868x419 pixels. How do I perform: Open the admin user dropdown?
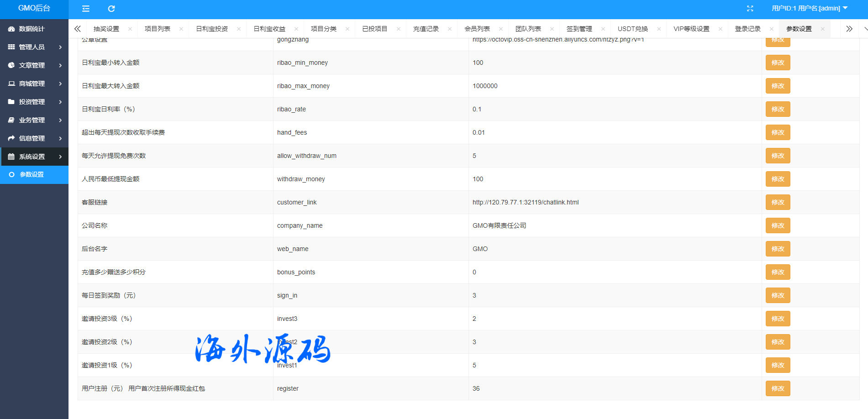click(809, 8)
